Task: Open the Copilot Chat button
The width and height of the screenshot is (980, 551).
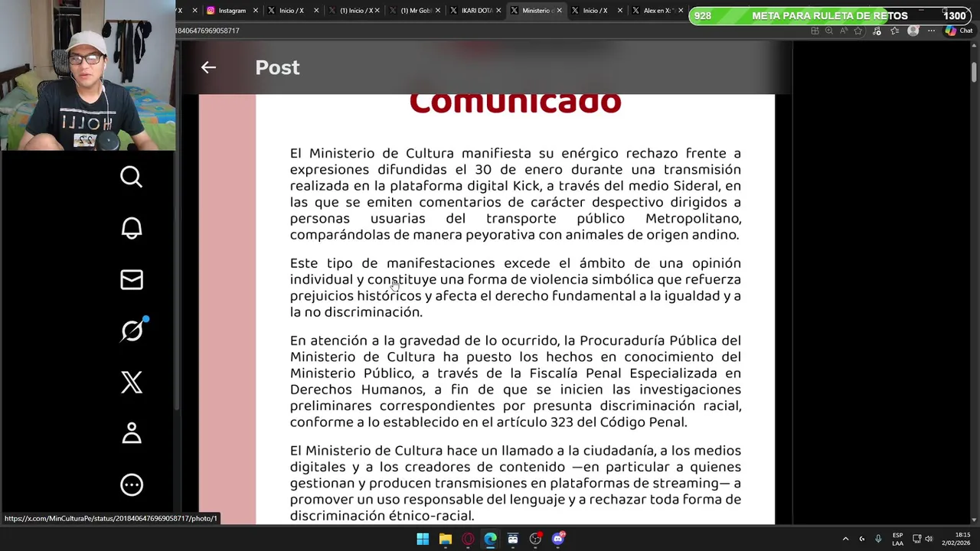Action: click(x=960, y=31)
